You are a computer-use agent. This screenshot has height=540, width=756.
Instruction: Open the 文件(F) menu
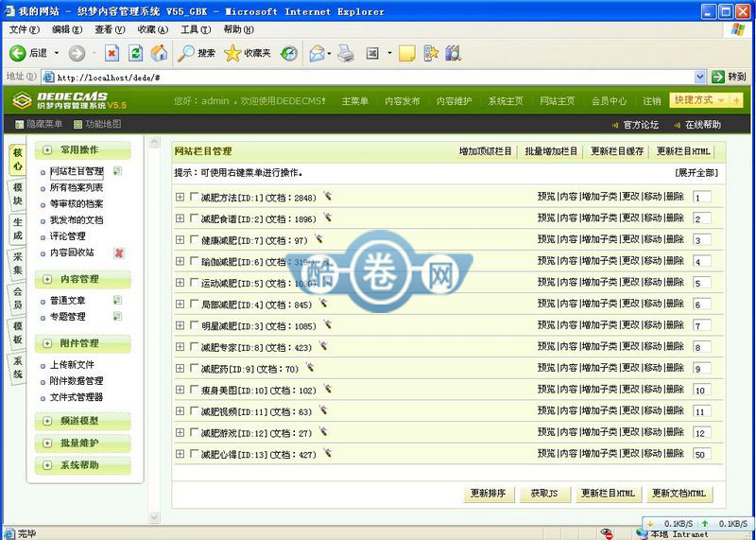[25, 29]
